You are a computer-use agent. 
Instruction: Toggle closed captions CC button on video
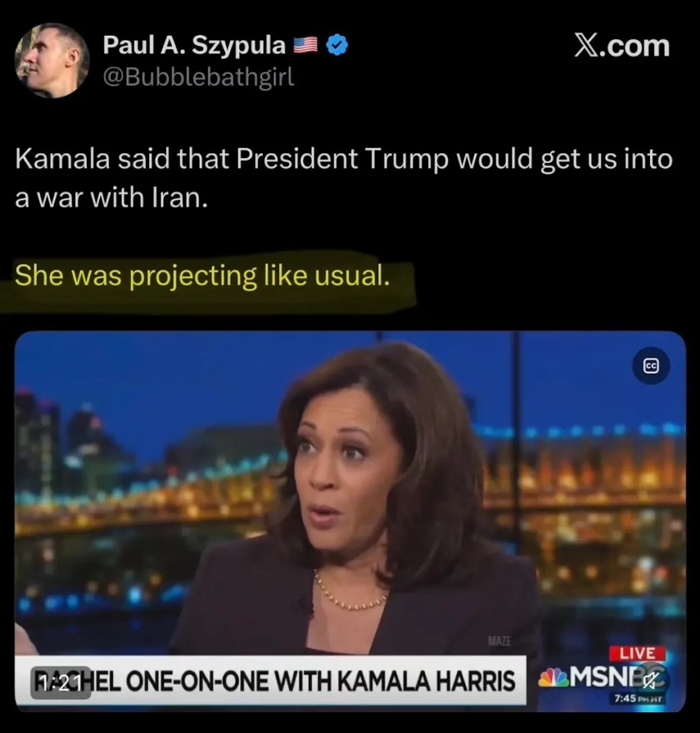click(x=651, y=366)
